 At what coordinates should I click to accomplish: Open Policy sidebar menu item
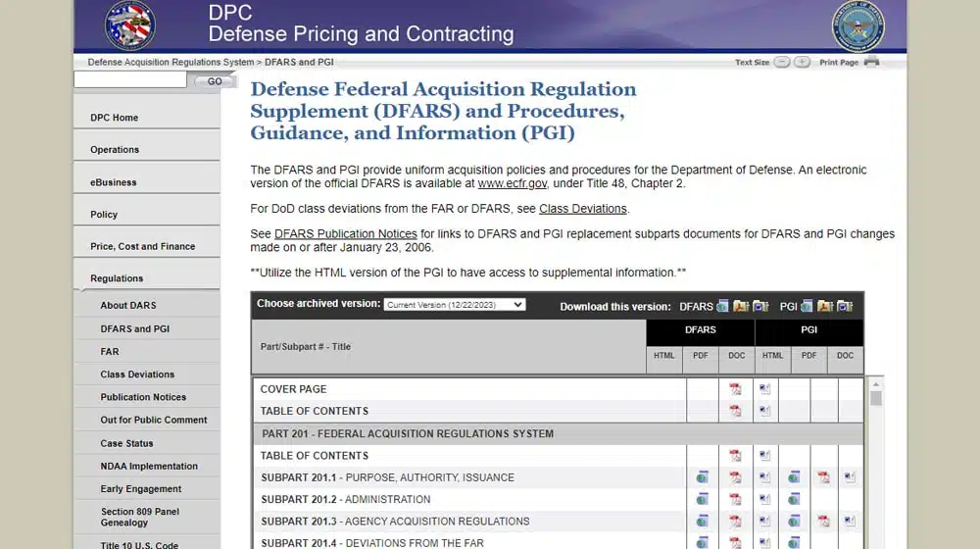click(104, 214)
